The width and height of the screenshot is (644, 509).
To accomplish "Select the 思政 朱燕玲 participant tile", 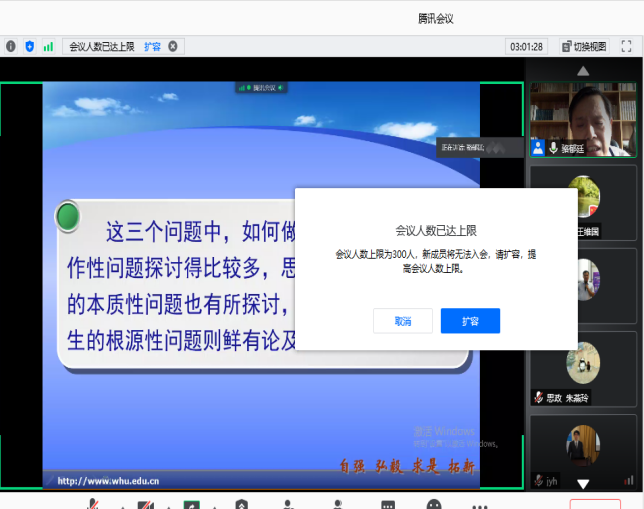I will (583, 369).
